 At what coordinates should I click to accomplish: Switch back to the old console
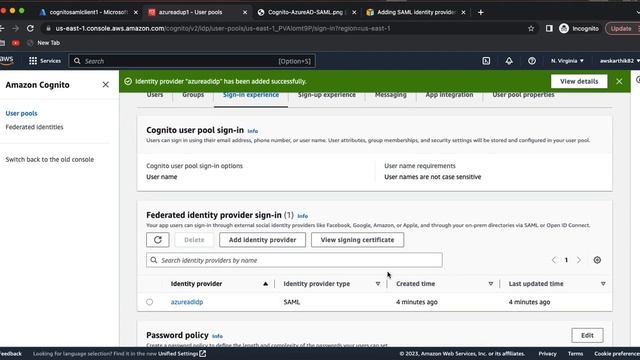(x=49, y=159)
